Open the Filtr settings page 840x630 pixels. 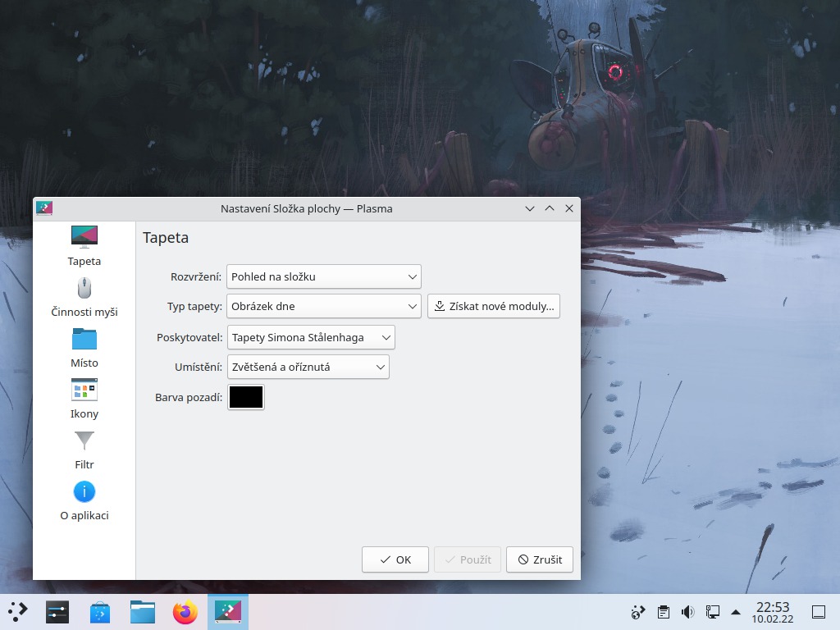[x=84, y=450]
